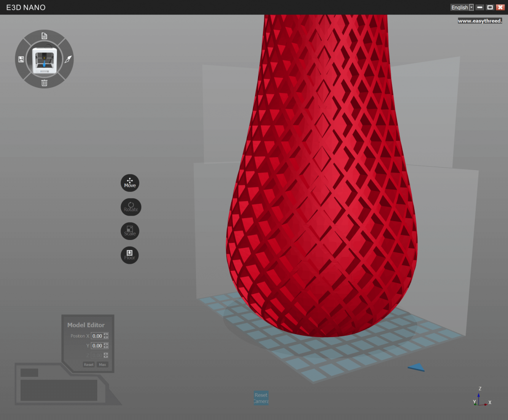This screenshot has width=508, height=420.
Task: Increment the Position X value
Action: click(106, 334)
